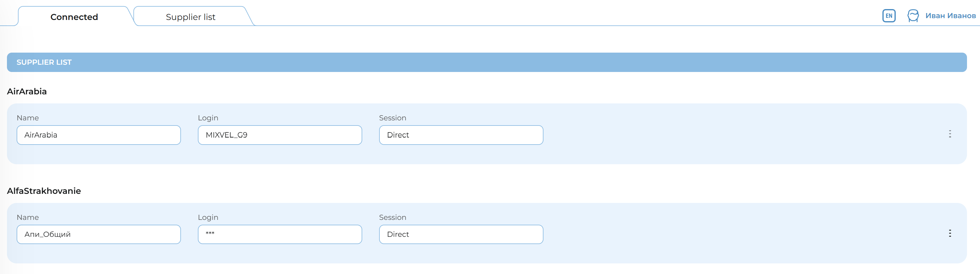Viewport: 980px width, 274px height.
Task: Open three-dot menu for AlfaStrakhovanie supplier
Action: (x=949, y=233)
